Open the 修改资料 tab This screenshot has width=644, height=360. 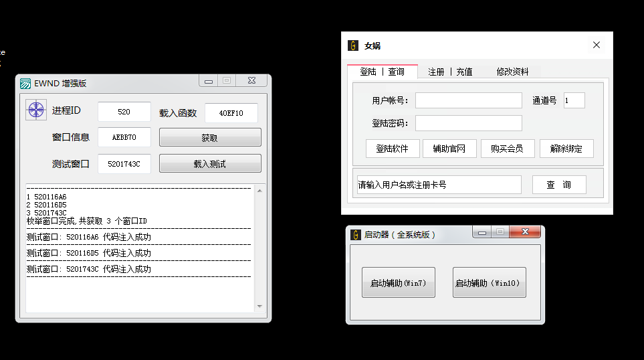512,72
